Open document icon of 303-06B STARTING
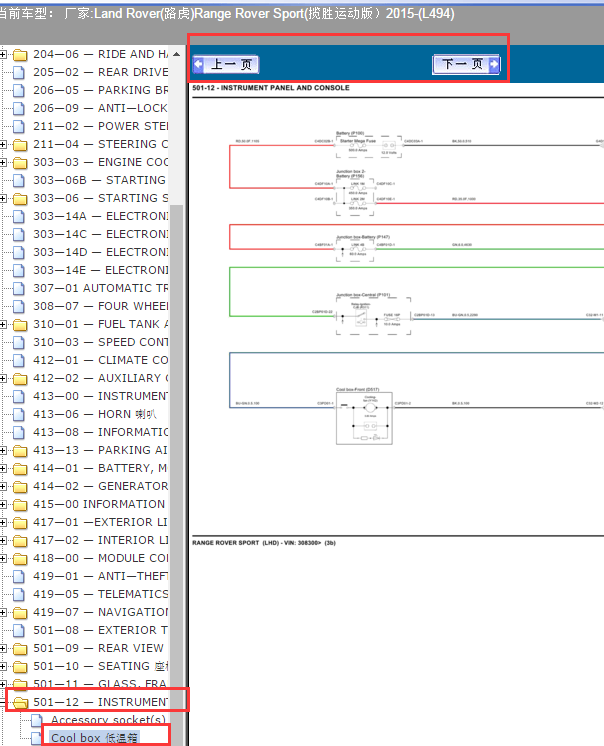Screen dimensions: 604x746 click(19, 180)
